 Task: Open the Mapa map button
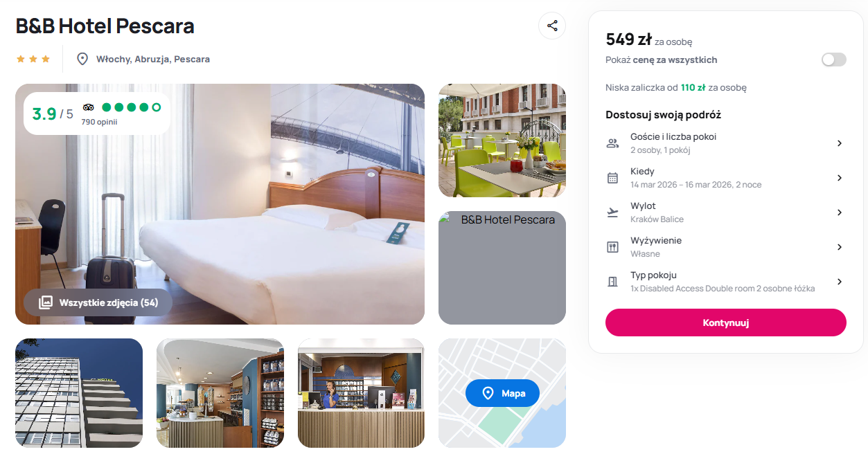tap(502, 393)
